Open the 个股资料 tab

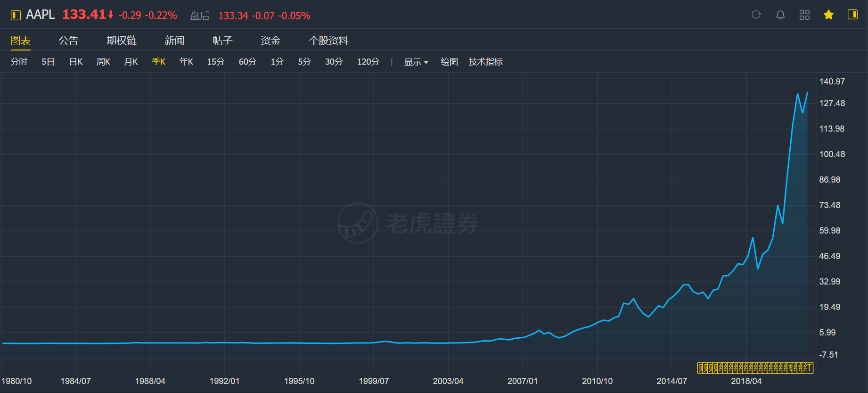pyautogui.click(x=328, y=41)
